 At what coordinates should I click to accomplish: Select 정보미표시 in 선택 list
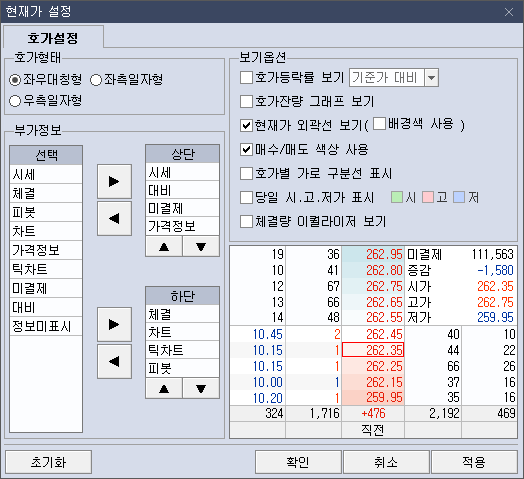click(46, 327)
